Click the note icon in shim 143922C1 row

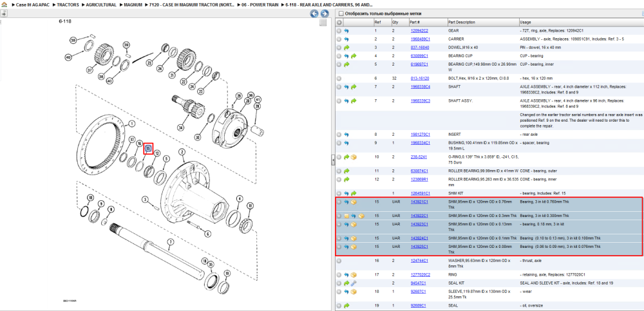pyautogui.click(x=346, y=216)
